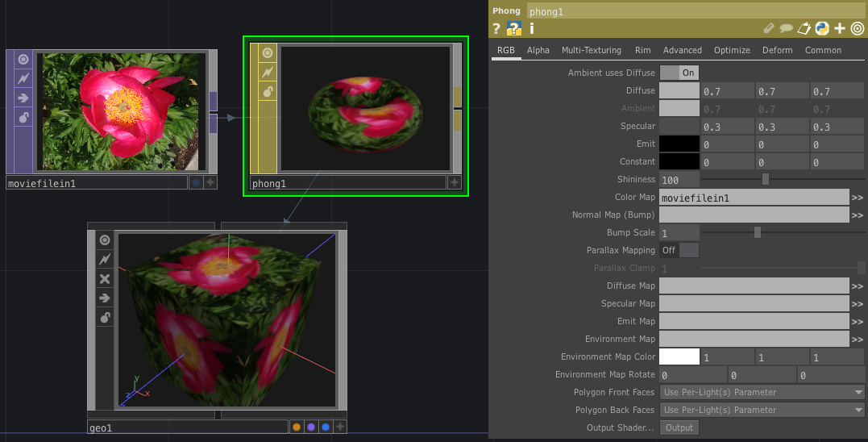868x442 pixels.
Task: Open the Constant color swatch
Action: tap(679, 161)
